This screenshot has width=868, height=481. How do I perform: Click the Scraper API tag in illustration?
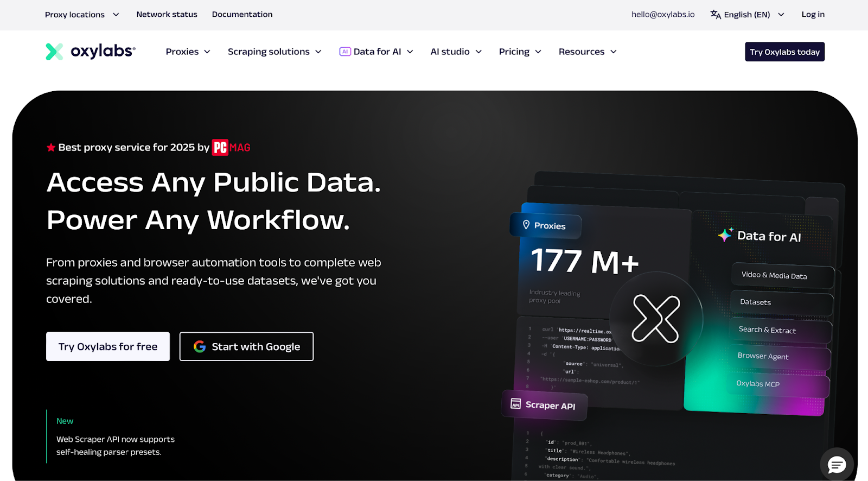click(x=544, y=405)
